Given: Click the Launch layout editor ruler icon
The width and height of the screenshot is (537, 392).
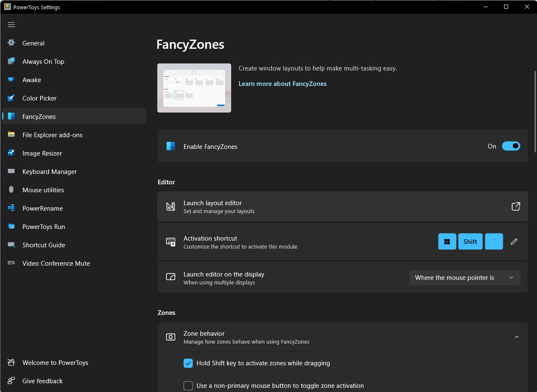Looking at the screenshot, I should 171,206.
